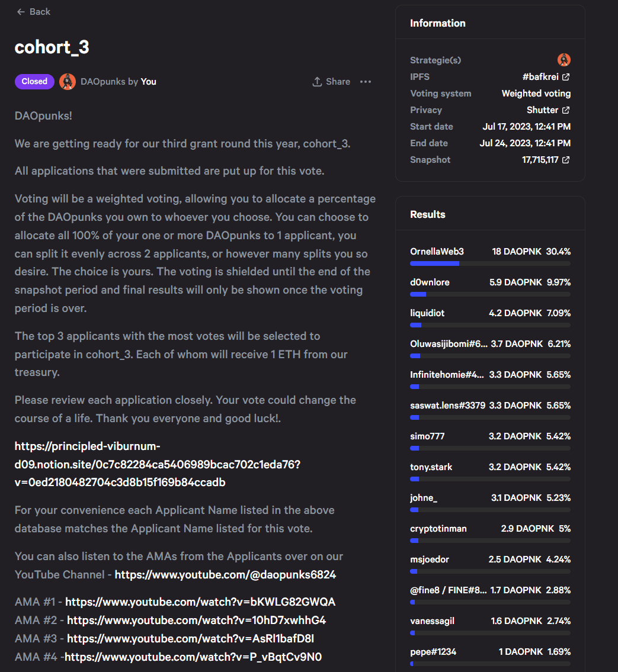The image size is (618, 672).
Task: Click the Strategies avatar icon in Information
Action: point(563,60)
